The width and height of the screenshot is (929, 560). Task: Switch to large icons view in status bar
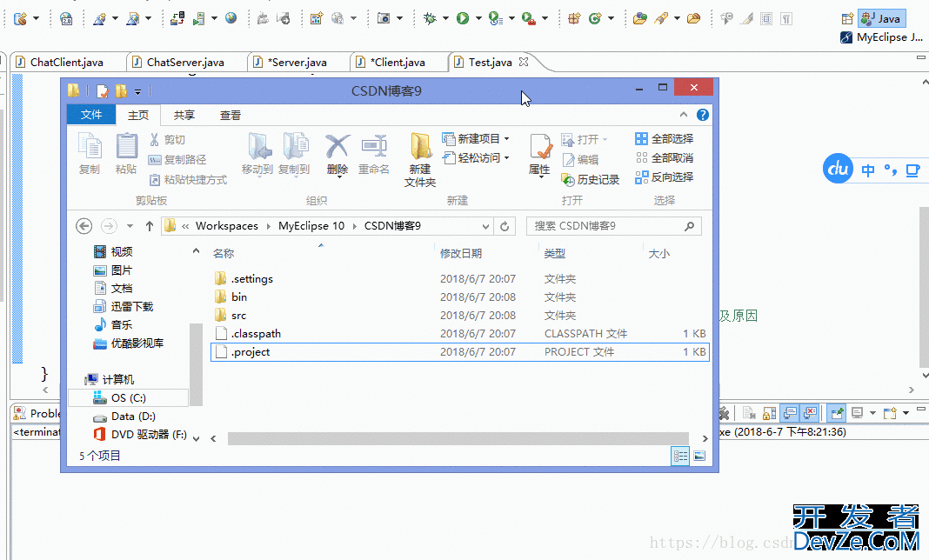coord(699,456)
